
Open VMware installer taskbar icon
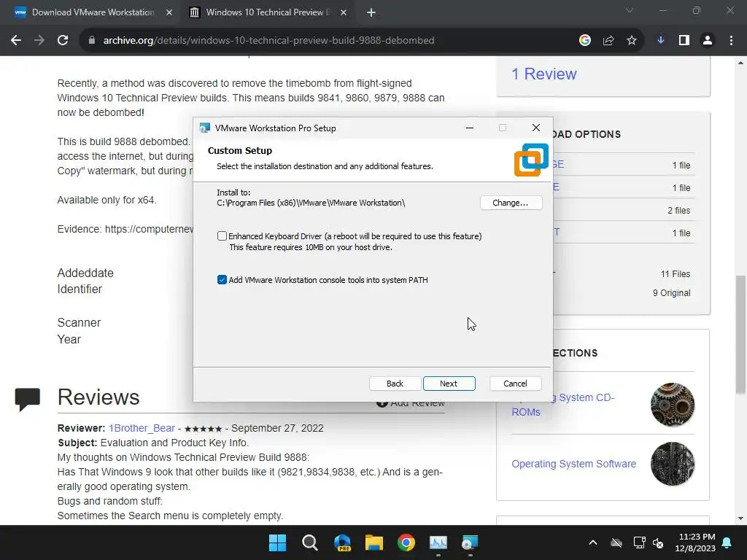pos(470,542)
